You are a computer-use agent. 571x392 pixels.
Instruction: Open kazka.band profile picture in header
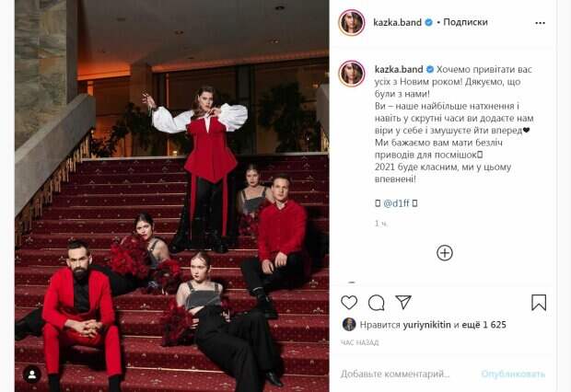coord(352,23)
